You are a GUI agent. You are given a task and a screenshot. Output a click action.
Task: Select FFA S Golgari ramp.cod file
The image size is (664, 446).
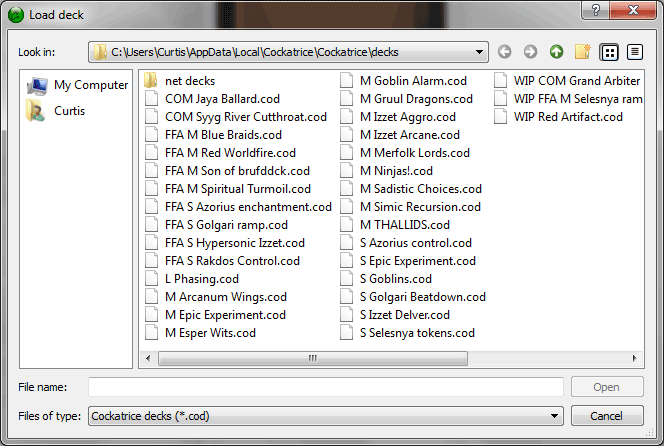[x=216, y=225]
